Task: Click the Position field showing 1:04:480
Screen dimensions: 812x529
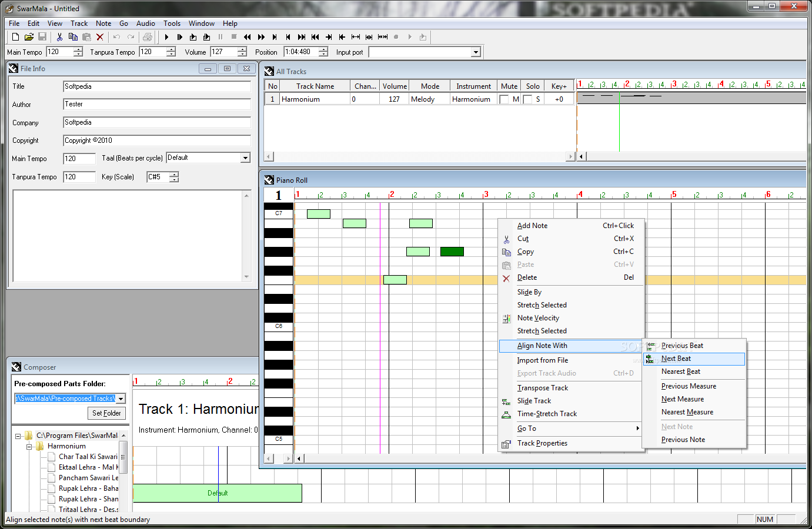Action: point(301,52)
